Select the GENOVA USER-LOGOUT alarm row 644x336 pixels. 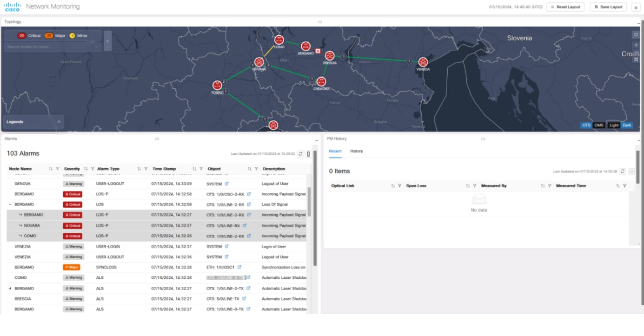click(x=156, y=184)
